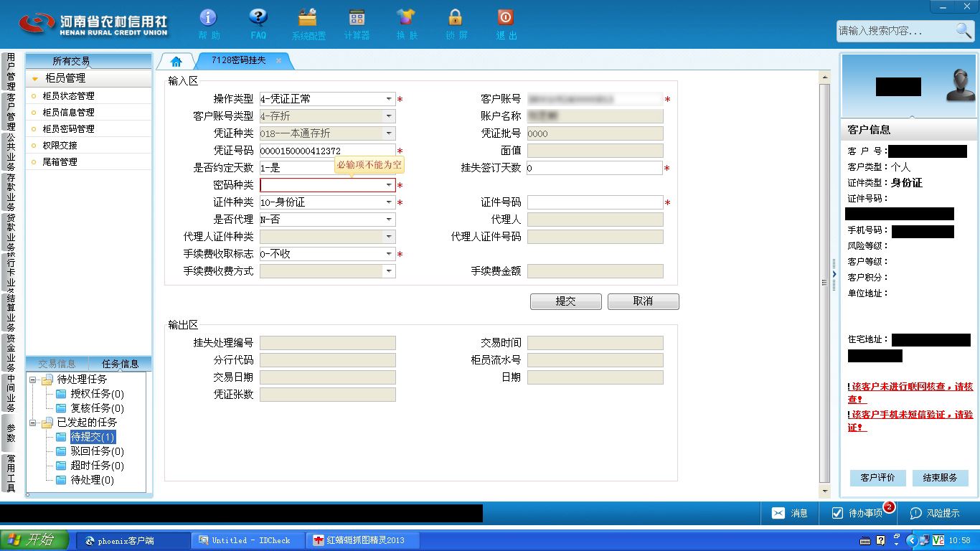
Task: Open the Windows 开始 start button
Action: point(34,540)
